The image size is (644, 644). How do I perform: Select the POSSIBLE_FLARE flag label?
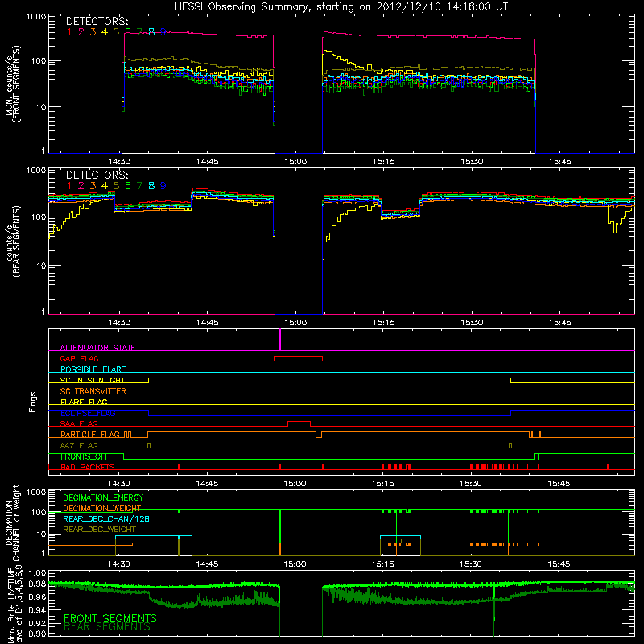[x=93, y=369]
